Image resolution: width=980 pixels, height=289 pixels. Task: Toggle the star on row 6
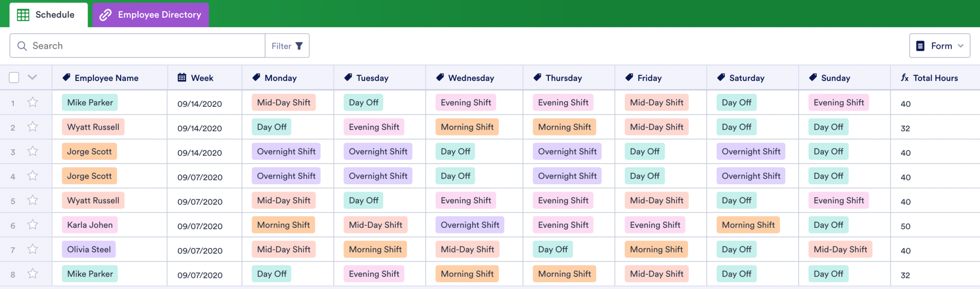[x=33, y=225]
